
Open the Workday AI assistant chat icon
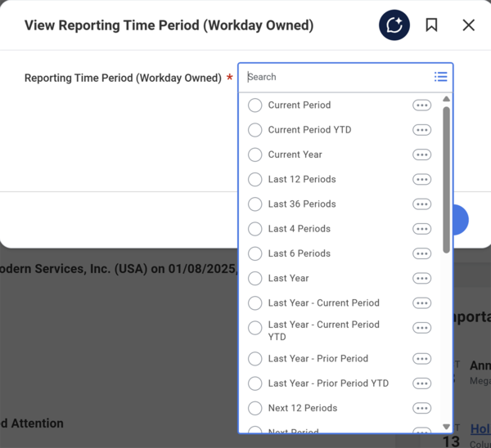tap(394, 25)
